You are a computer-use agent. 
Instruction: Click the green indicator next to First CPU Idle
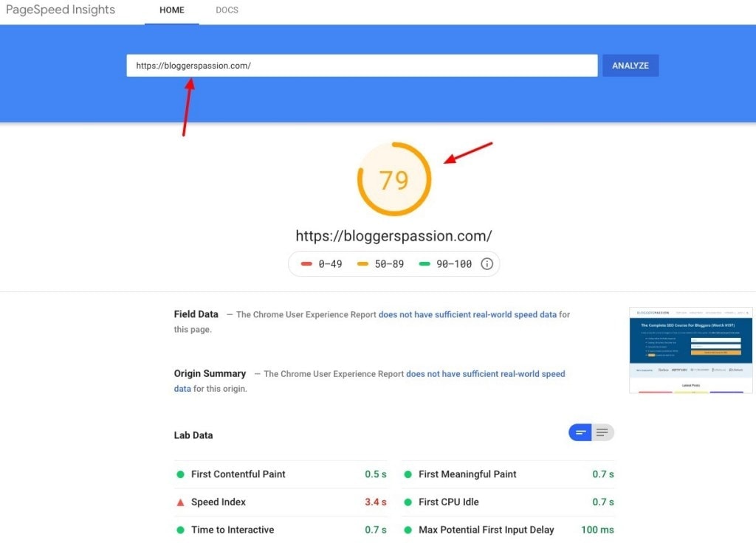(408, 502)
